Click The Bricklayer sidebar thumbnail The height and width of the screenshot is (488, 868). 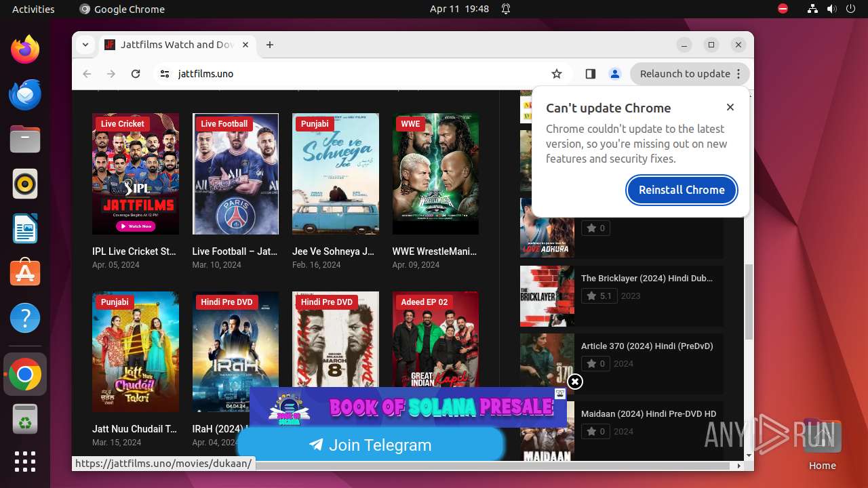pyautogui.click(x=547, y=296)
